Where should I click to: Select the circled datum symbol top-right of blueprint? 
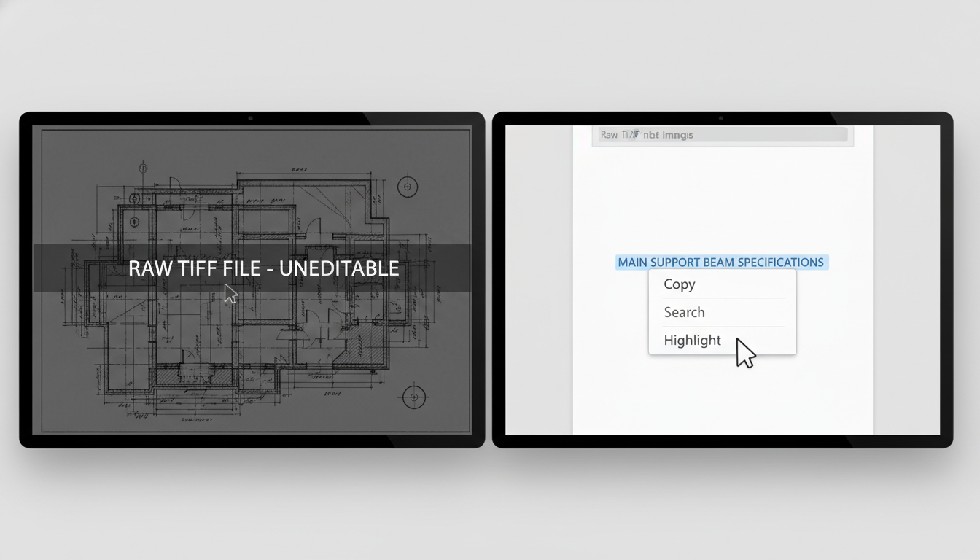[407, 187]
